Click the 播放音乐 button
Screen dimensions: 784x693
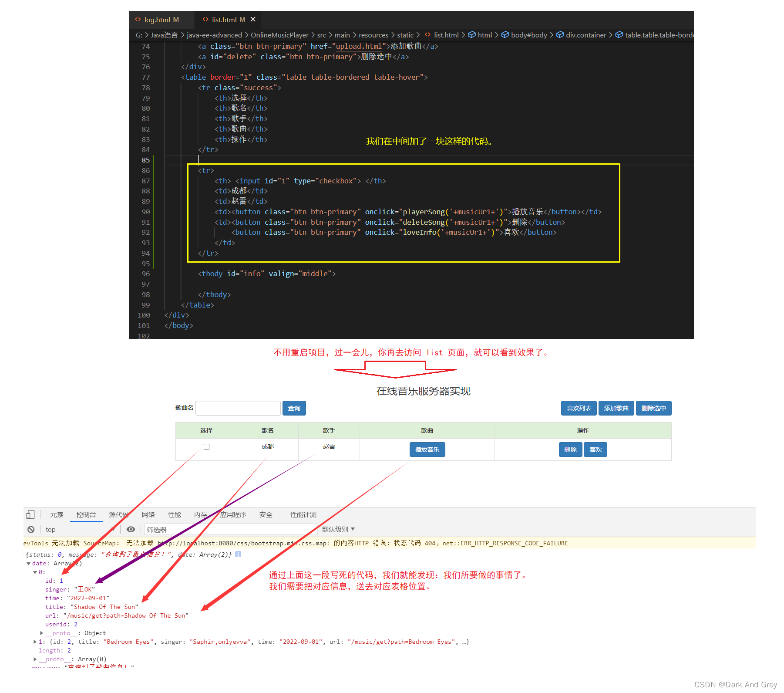(427, 450)
